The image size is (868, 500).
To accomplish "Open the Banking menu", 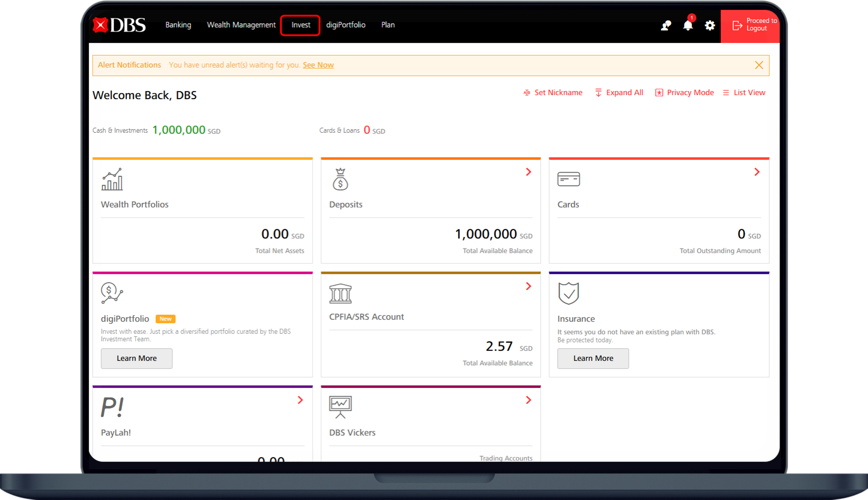I will coord(178,25).
